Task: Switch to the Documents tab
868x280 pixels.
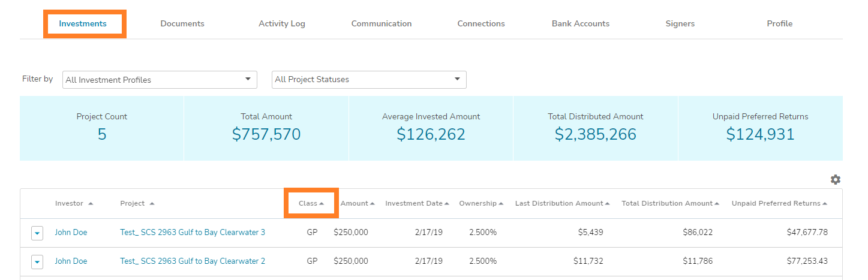Action: click(x=182, y=24)
